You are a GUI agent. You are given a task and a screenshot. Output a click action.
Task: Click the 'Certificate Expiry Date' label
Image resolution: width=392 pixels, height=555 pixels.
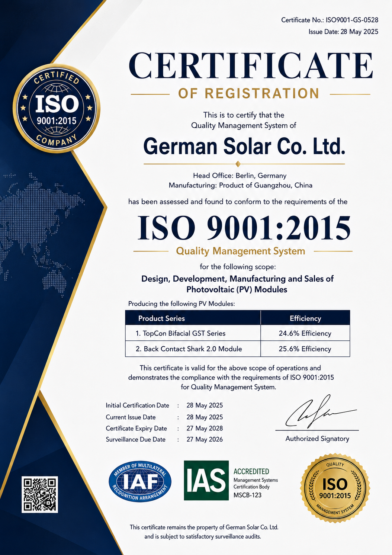136,429
